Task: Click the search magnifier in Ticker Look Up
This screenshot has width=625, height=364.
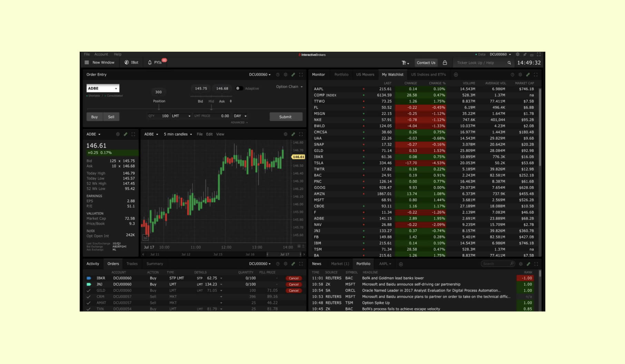Action: click(509, 62)
